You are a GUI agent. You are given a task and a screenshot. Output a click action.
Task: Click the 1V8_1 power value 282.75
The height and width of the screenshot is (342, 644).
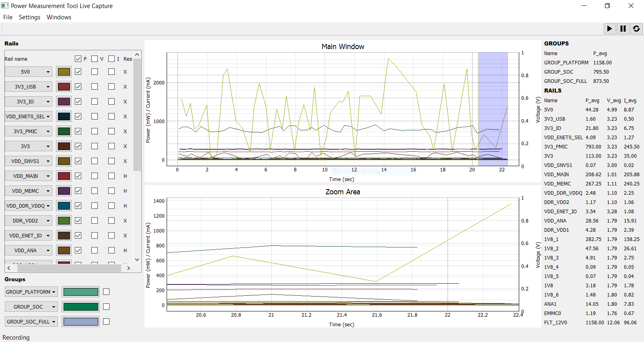593,239
